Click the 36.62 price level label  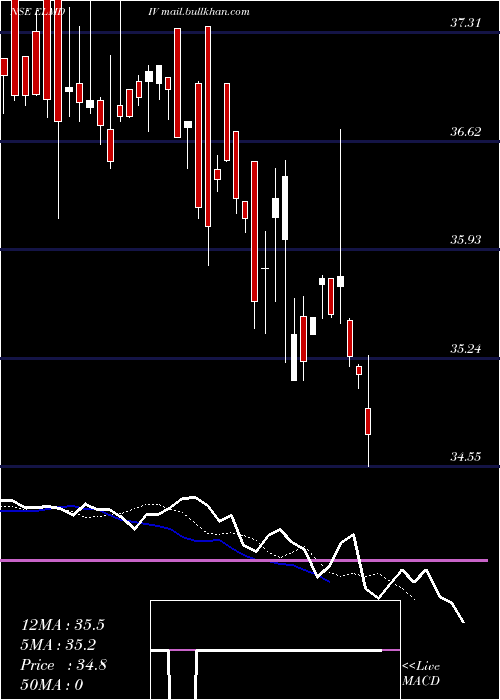coord(465,131)
